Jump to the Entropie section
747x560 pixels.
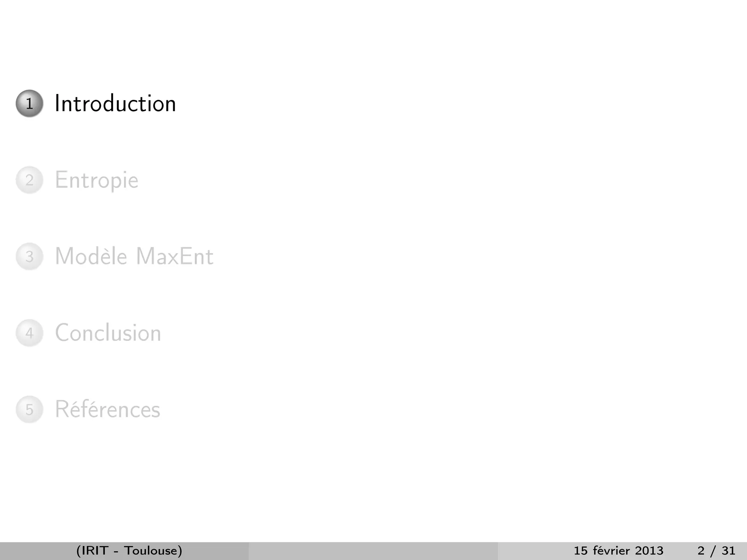(x=97, y=180)
